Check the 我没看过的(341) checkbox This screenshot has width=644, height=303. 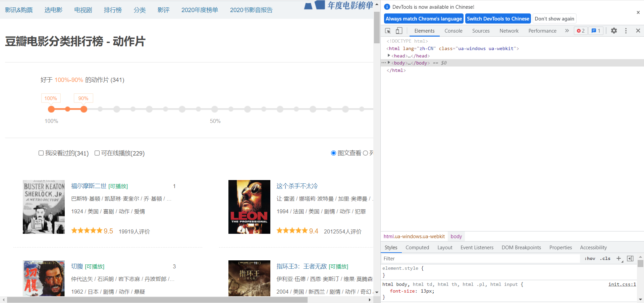pos(41,153)
